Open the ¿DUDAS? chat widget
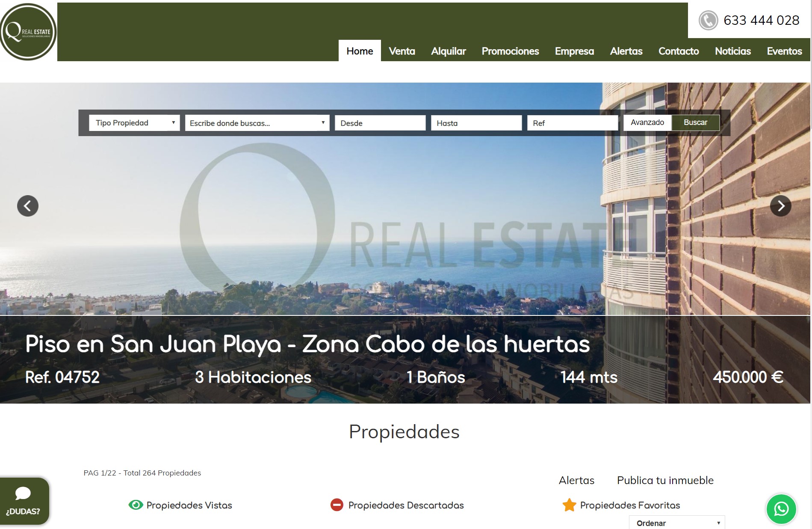812x529 pixels. (24, 501)
